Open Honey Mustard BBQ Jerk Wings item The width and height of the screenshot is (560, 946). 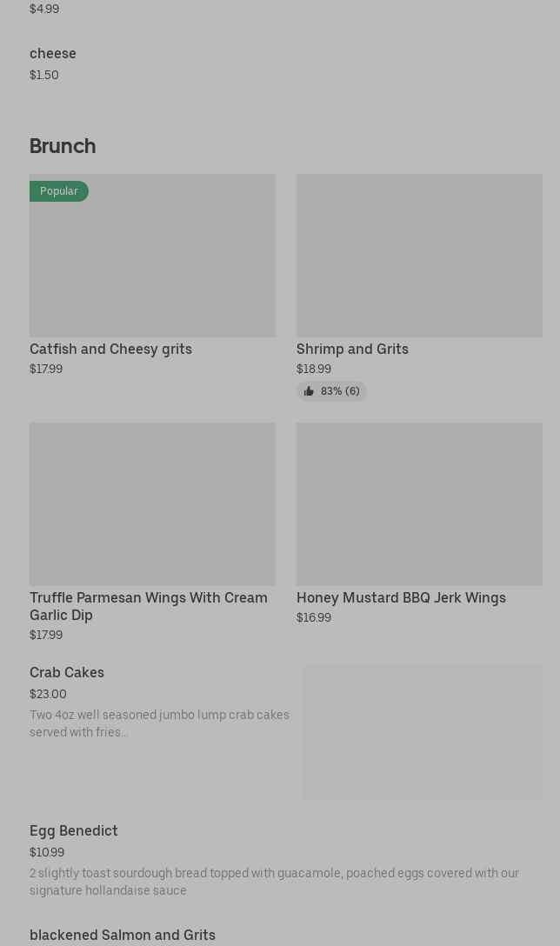(x=401, y=597)
